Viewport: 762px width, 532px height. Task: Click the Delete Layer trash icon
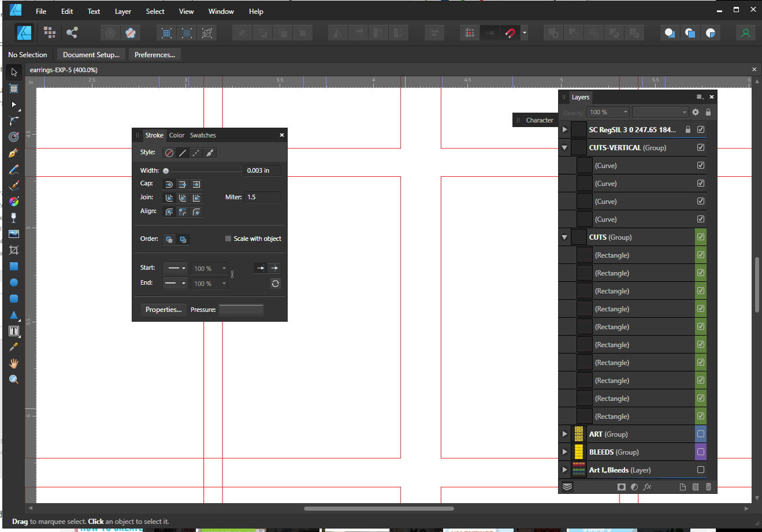point(708,487)
